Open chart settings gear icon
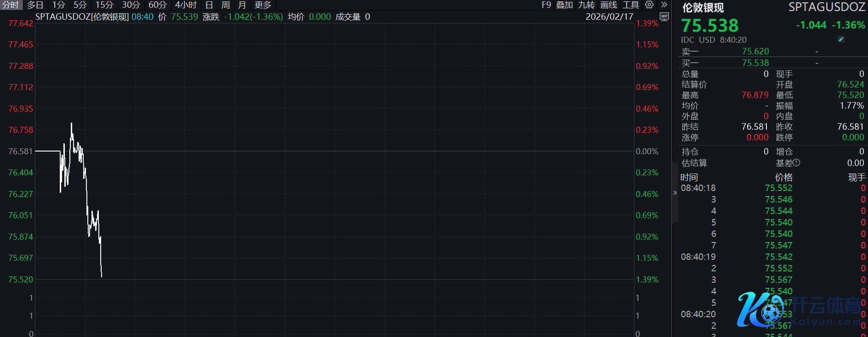868x337 pixels. coord(649,5)
